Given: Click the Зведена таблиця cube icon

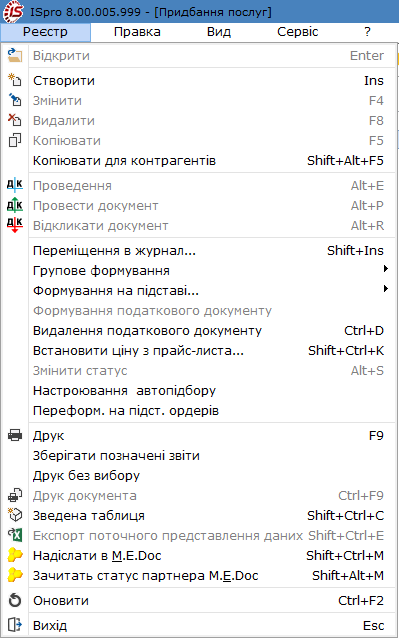Looking at the screenshot, I should coord(15,516).
